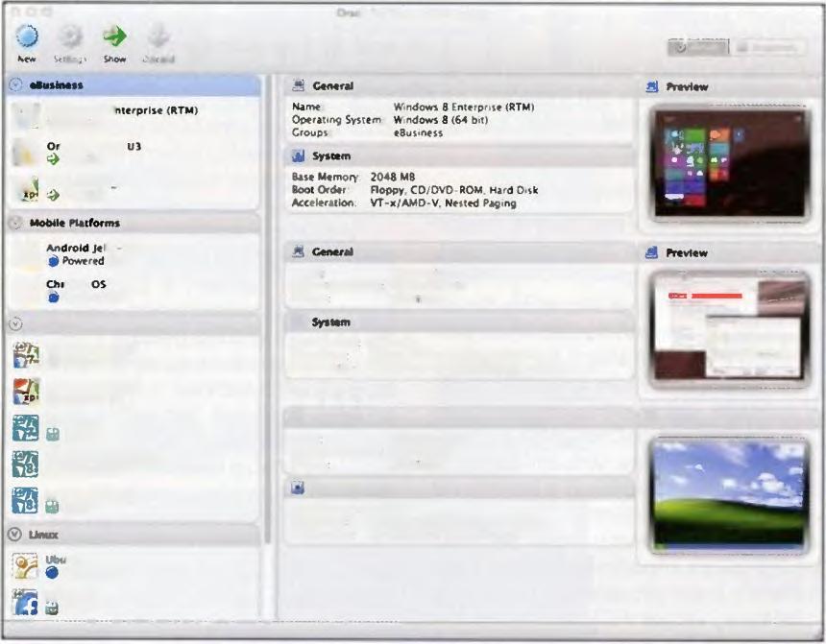Click the Discard toolbar icon
This screenshot has height=644, width=826.
coord(158,36)
